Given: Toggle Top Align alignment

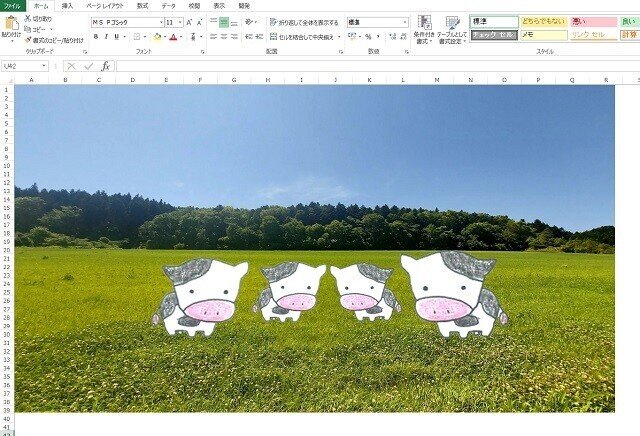Looking at the screenshot, I should tap(213, 22).
